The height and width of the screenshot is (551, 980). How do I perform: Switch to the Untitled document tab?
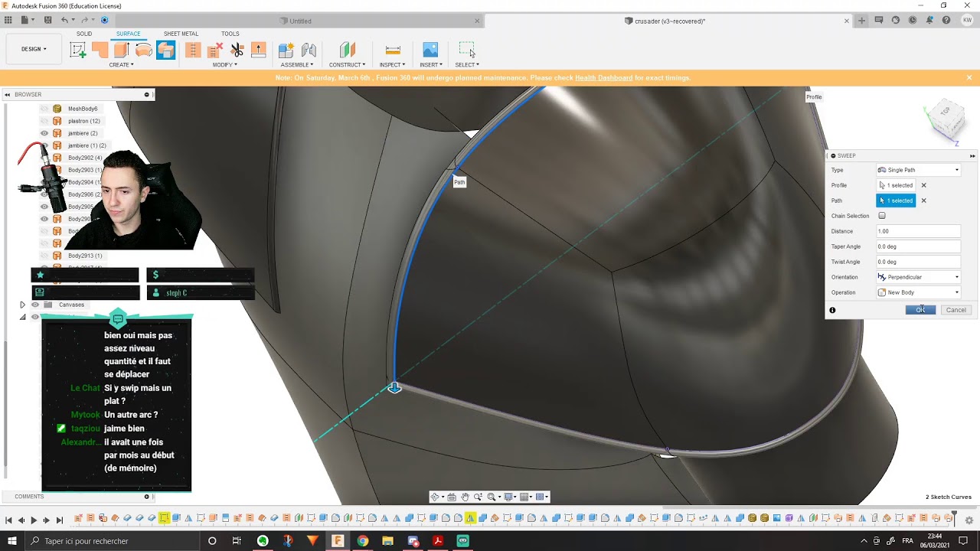[x=300, y=21]
